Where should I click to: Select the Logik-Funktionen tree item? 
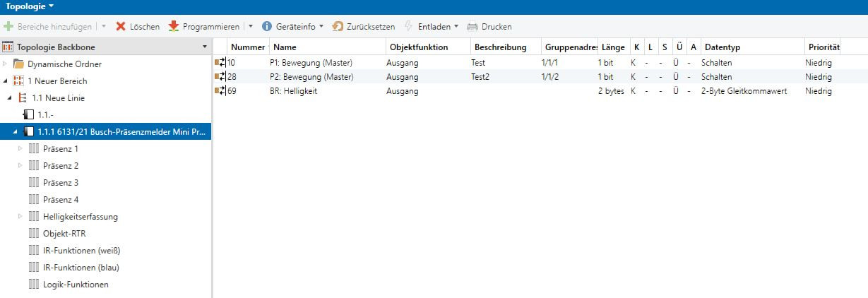coord(76,285)
